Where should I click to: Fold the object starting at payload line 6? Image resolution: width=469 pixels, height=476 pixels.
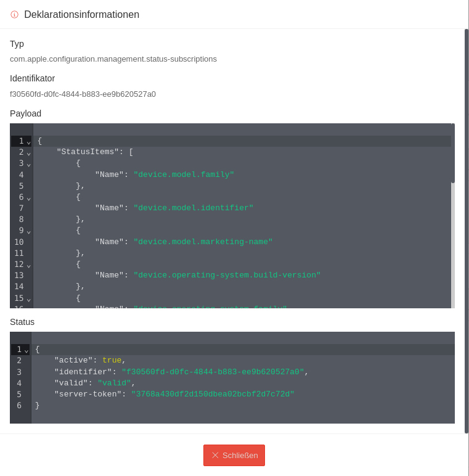pyautogui.click(x=28, y=197)
